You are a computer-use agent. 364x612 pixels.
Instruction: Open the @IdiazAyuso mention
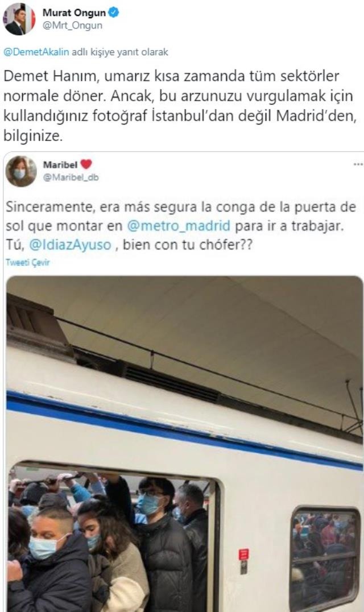tap(70, 245)
